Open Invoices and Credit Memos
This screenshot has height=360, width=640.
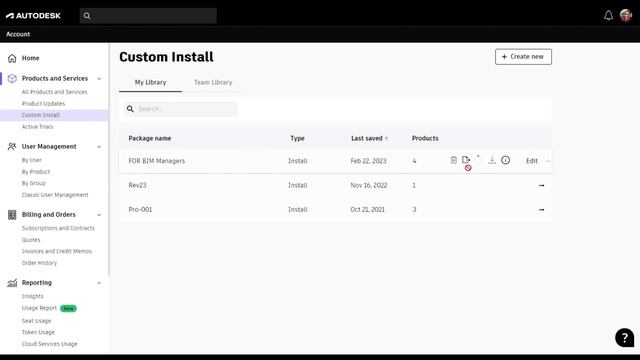(57, 251)
